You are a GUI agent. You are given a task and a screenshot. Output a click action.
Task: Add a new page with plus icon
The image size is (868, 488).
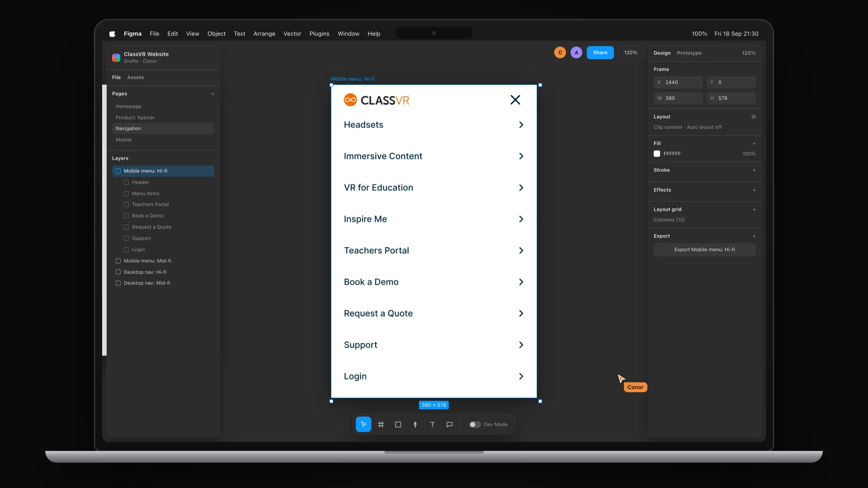point(213,94)
